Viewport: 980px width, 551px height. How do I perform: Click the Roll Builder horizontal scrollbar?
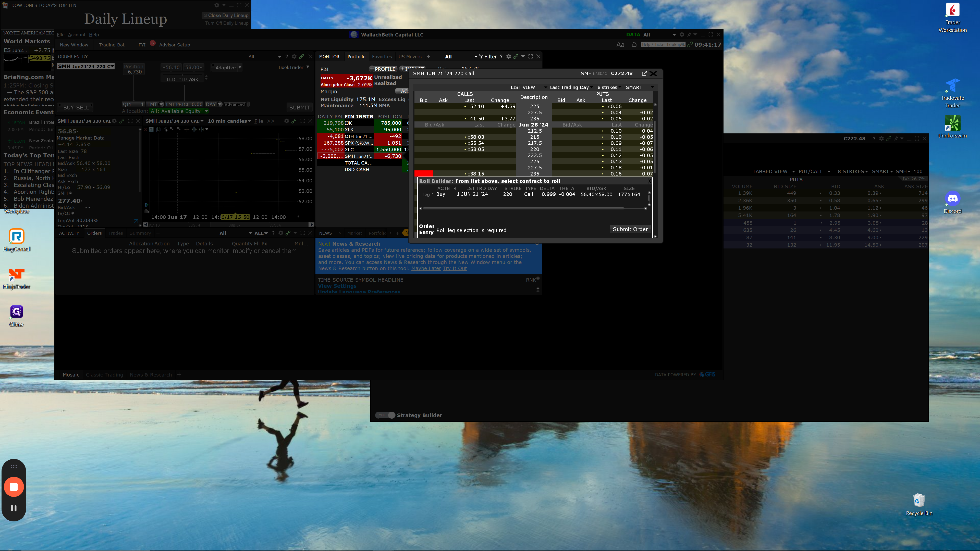coord(523,208)
